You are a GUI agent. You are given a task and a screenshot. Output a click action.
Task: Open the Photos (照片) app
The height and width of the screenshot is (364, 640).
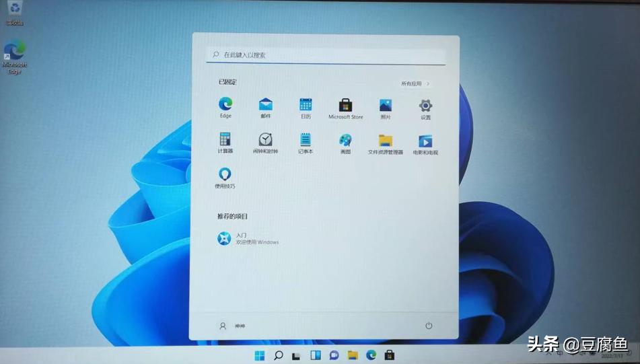point(386,108)
